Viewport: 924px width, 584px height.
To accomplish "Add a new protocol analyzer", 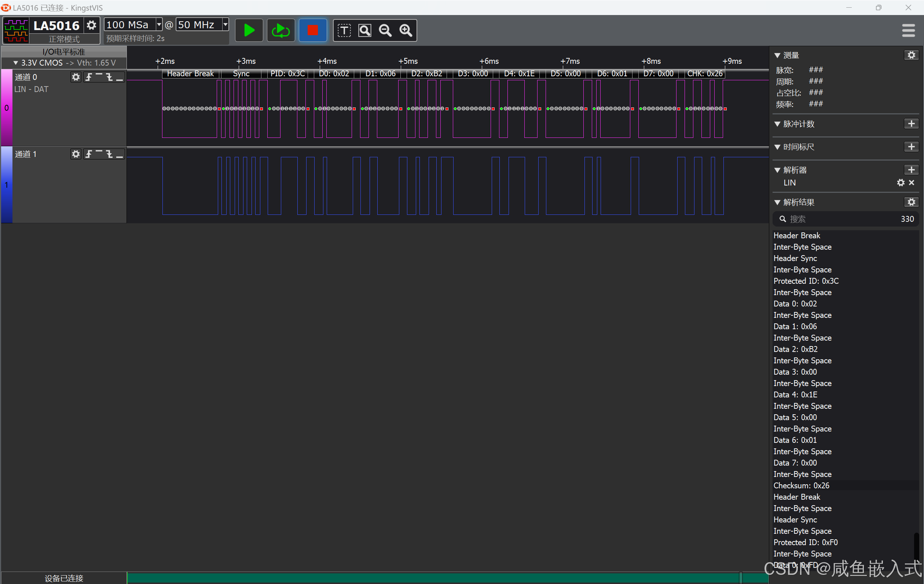I will click(911, 170).
